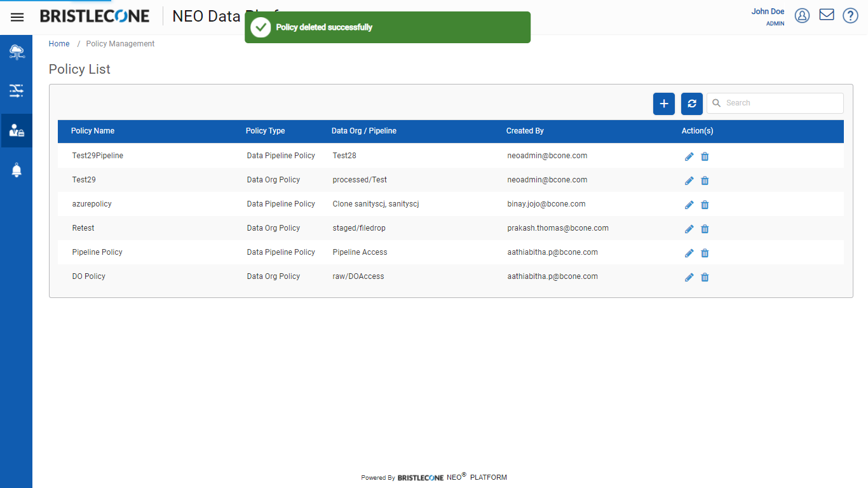Open the cloud data sidebar icon
This screenshot has height=488, width=868.
click(17, 52)
